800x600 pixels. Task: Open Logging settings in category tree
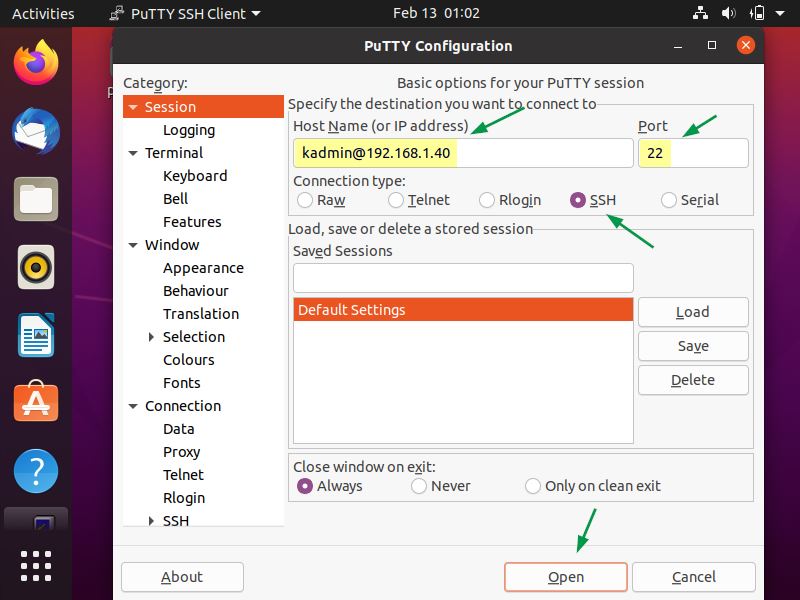(x=189, y=130)
